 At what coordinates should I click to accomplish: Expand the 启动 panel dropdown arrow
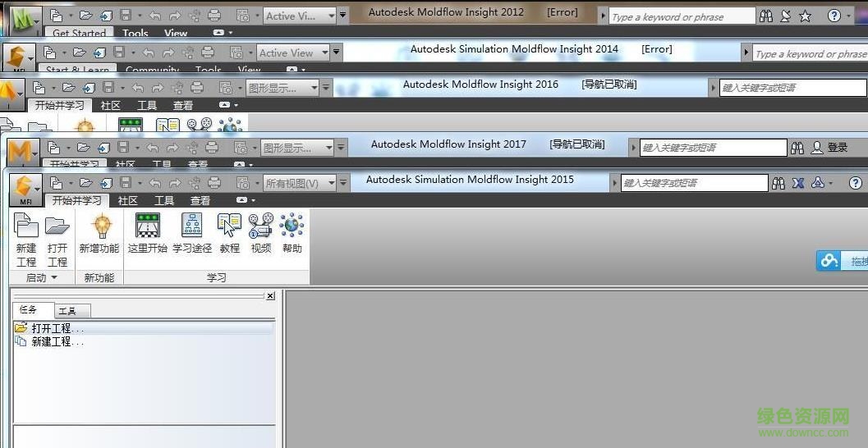(x=54, y=277)
